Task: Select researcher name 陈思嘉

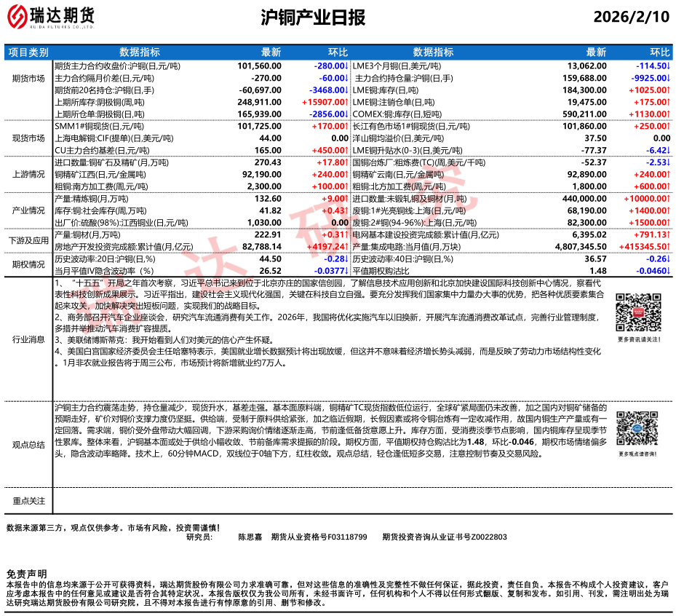Action: pyautogui.click(x=250, y=537)
